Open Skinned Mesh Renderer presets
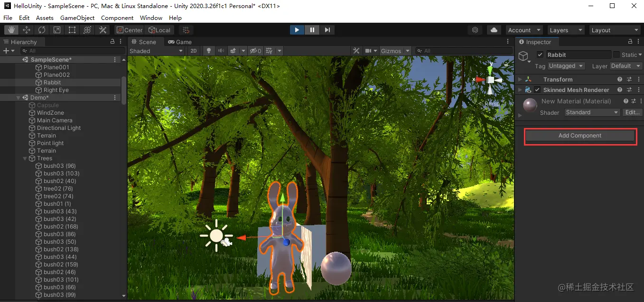Image resolution: width=644 pixels, height=302 pixels. [x=629, y=90]
